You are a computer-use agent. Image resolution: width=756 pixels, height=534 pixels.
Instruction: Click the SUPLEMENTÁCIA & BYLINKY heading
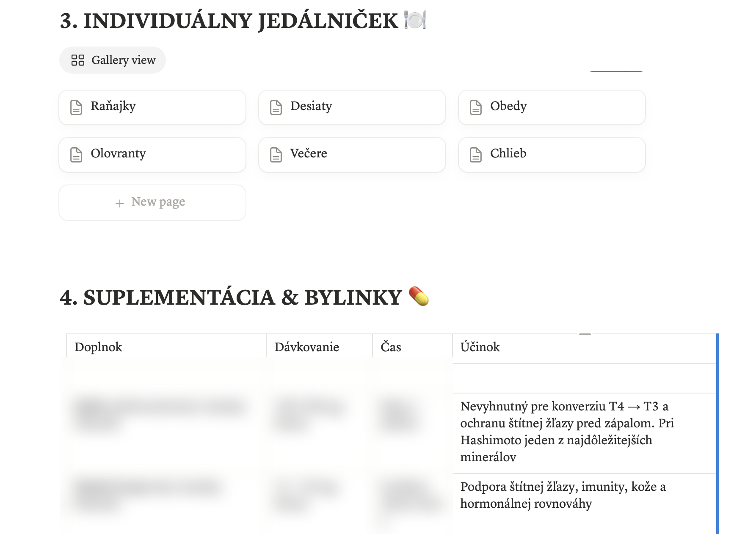(231, 297)
